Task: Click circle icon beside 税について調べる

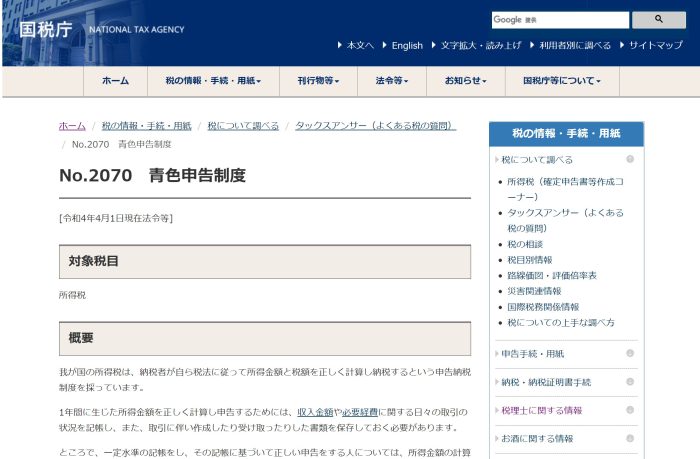Action: [x=630, y=159]
